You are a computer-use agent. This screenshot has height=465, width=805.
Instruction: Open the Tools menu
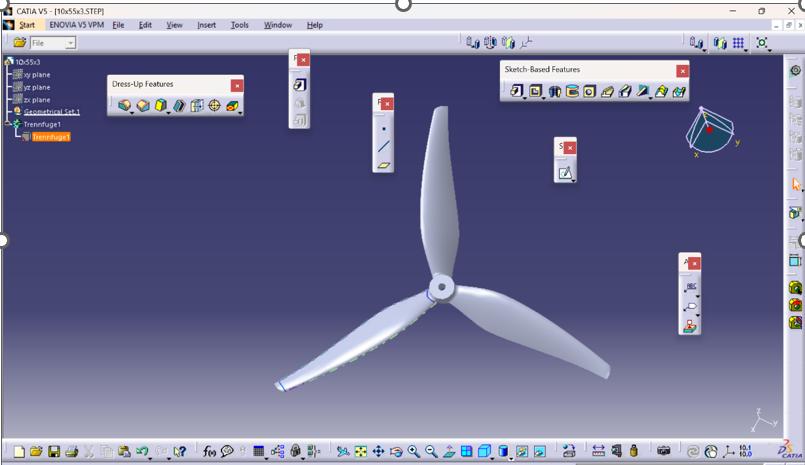239,25
